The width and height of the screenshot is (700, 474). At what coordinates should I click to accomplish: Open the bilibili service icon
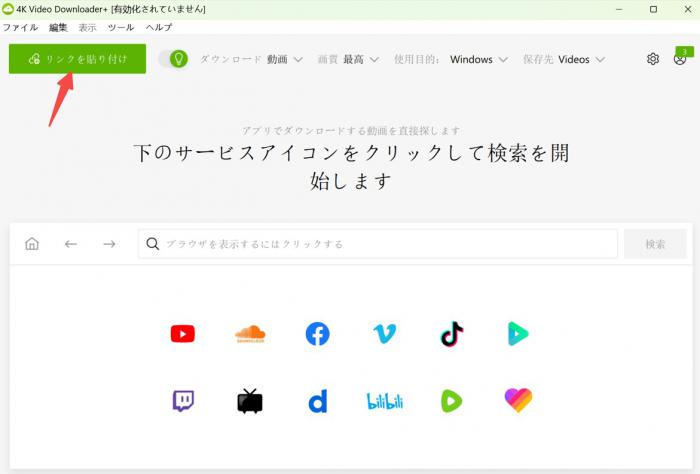coord(384,401)
